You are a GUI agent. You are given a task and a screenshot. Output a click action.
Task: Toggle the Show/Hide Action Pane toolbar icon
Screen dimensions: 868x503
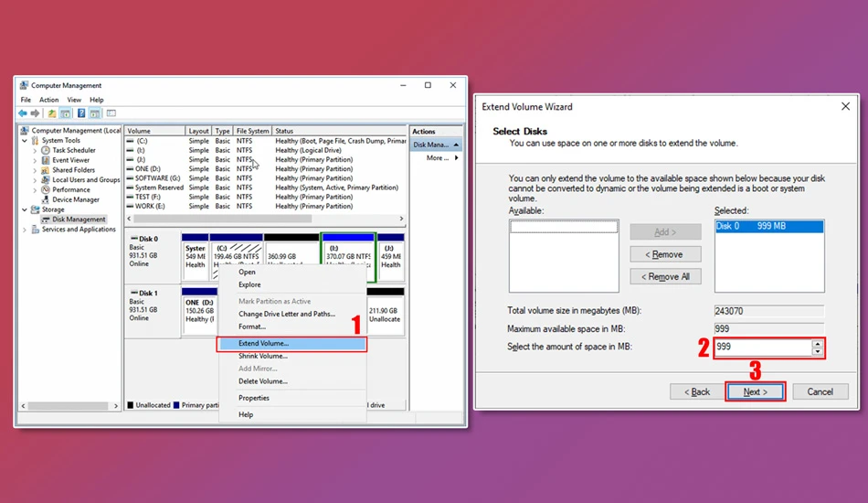tap(95, 113)
